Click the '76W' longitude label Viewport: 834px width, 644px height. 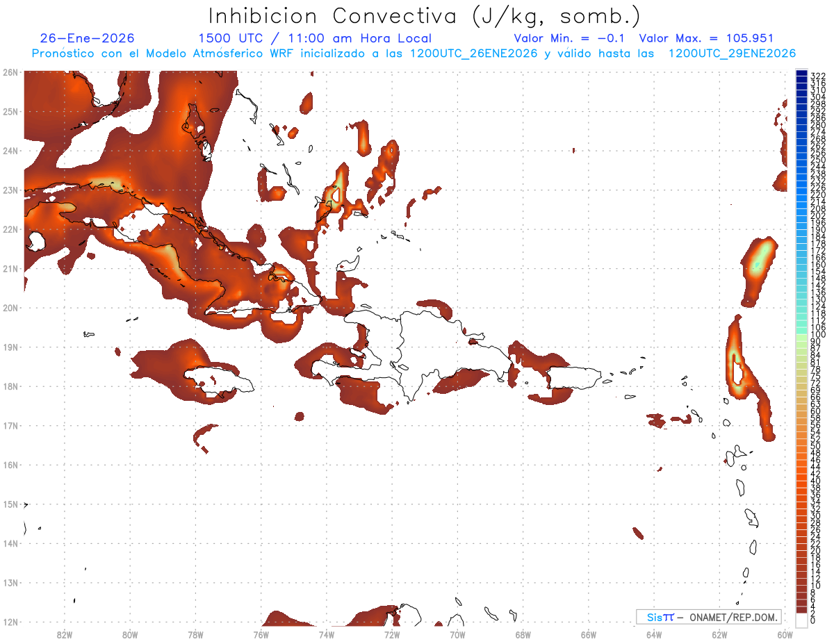[261, 634]
